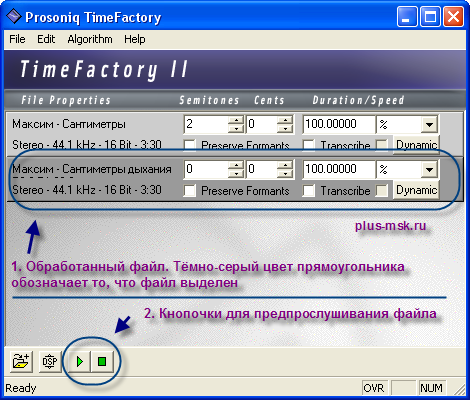470x400 pixels.
Task: Open the Help menu
Action: tap(135, 39)
